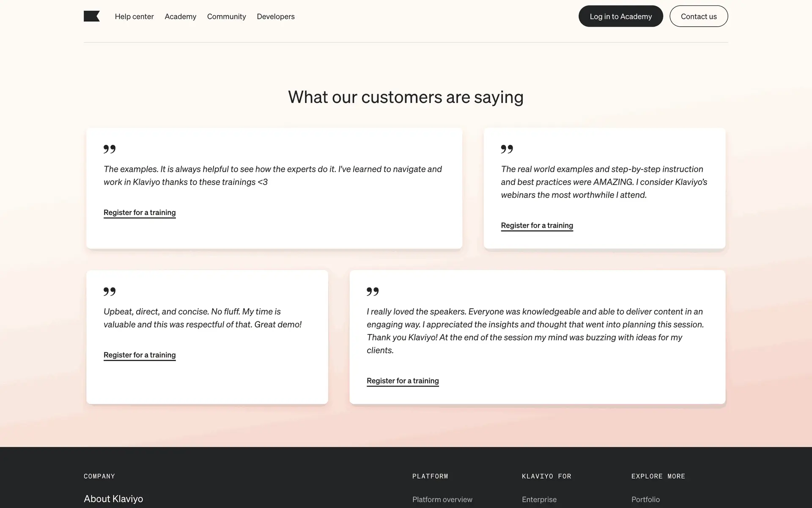812x508 pixels.
Task: Open the Community nav link
Action: click(226, 17)
